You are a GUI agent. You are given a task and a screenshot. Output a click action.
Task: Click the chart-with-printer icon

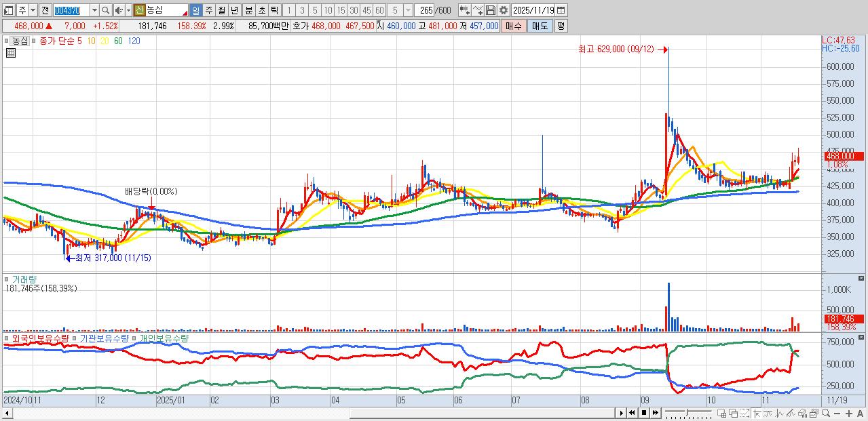[803, 413]
